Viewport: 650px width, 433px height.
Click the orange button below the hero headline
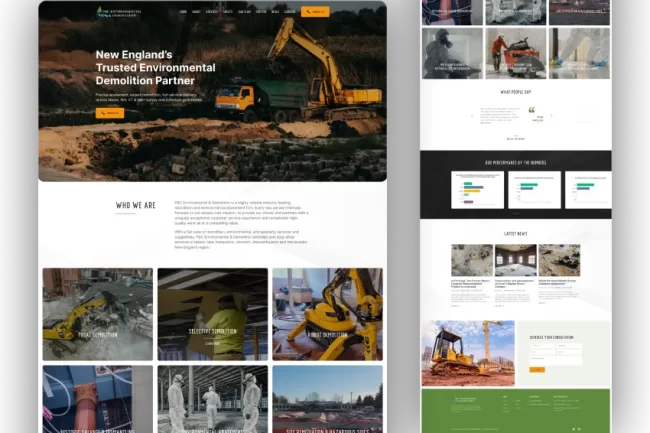(x=109, y=113)
